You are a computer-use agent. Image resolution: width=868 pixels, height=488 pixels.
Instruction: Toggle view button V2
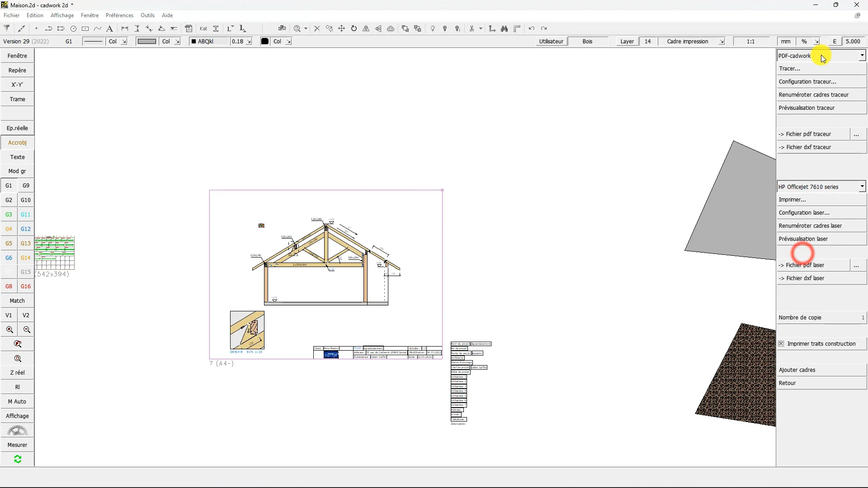[x=26, y=315]
